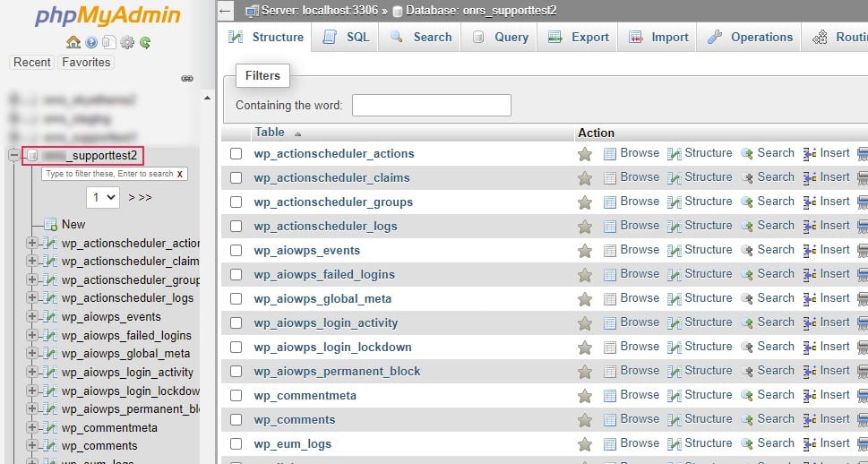868x464 pixels.
Task: Click Insert icon for wp_comments
Action: pyautogui.click(x=809, y=420)
